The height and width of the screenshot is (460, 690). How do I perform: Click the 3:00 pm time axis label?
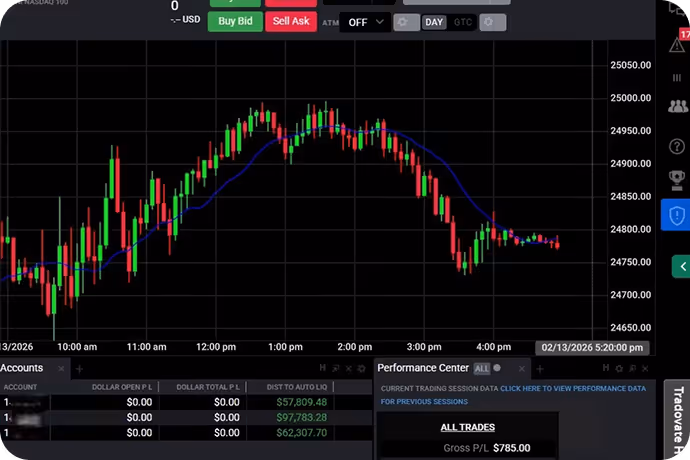pos(424,347)
